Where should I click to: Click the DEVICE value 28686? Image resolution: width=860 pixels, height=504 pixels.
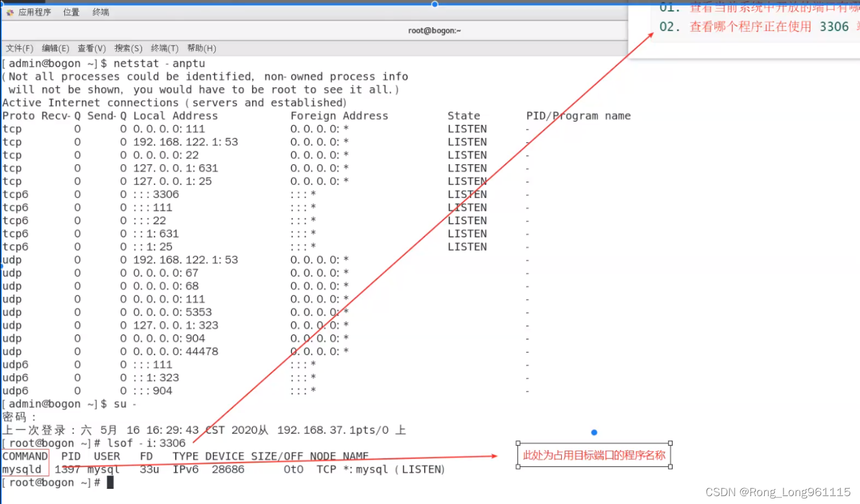pyautogui.click(x=228, y=469)
